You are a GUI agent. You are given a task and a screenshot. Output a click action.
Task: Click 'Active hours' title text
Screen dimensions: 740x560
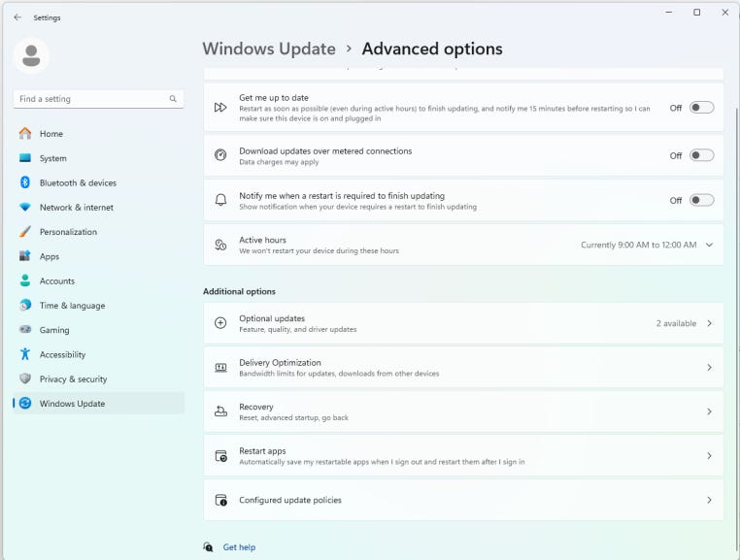[262, 240]
